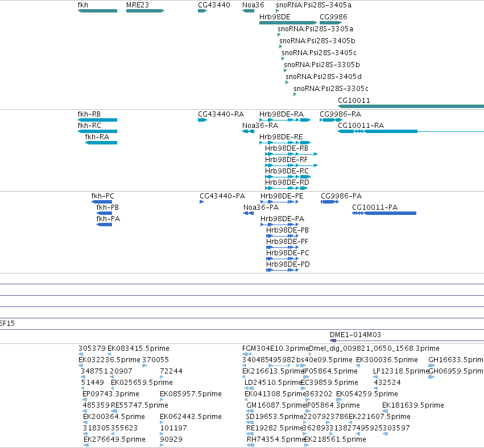Viewport: 484px width, 448px height.
Task: Select EST EK181639.5prime
Action: [x=385, y=411]
